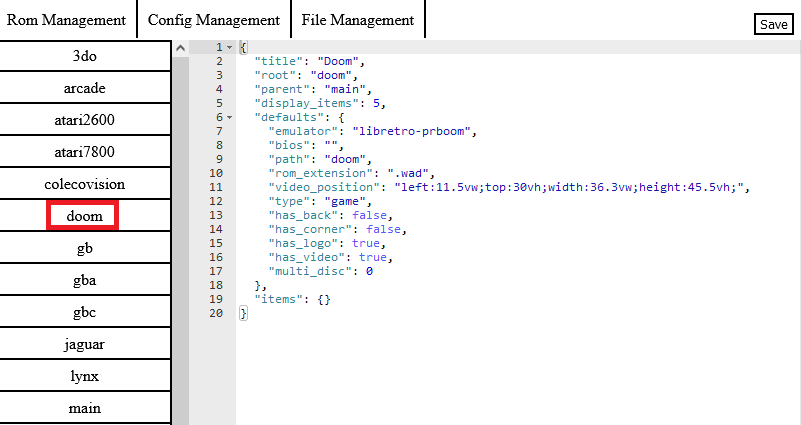Choose colecovision from the list
The image size is (801, 425).
click(85, 184)
